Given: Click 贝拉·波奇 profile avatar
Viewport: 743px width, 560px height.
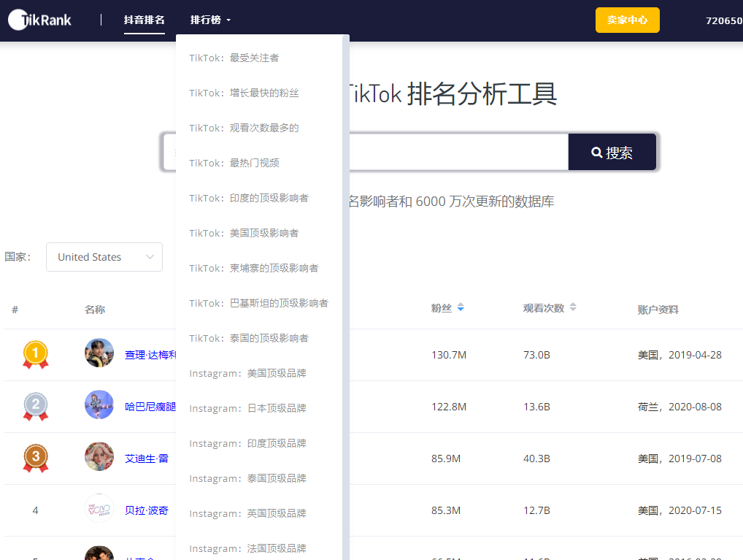Looking at the screenshot, I should [99, 509].
